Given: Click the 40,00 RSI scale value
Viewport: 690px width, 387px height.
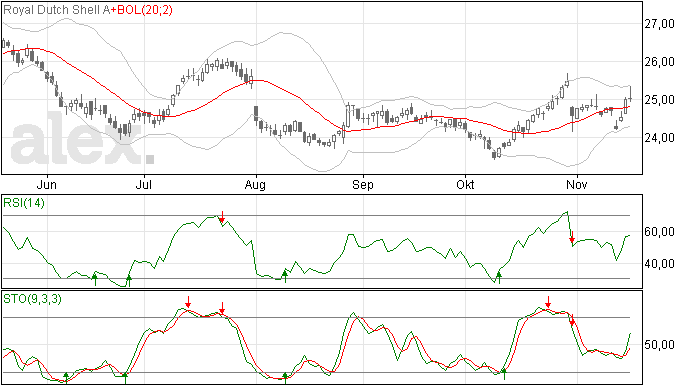Looking at the screenshot, I should pyautogui.click(x=659, y=264).
